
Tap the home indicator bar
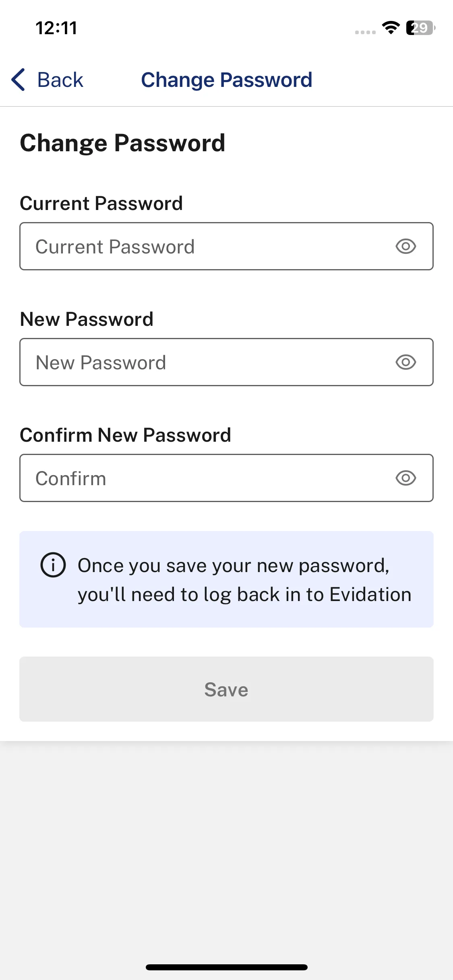click(x=226, y=967)
